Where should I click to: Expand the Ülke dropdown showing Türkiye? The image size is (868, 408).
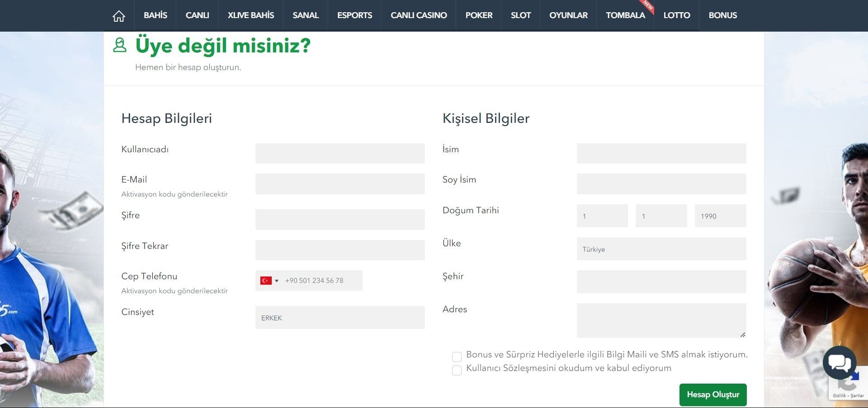click(x=661, y=249)
